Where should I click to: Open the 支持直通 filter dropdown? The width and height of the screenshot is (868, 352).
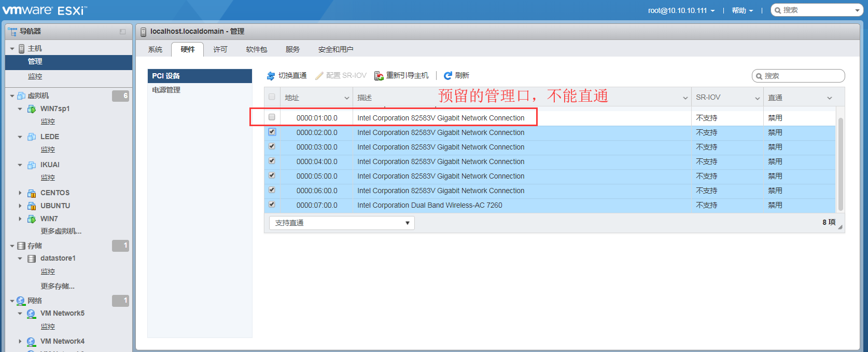342,223
